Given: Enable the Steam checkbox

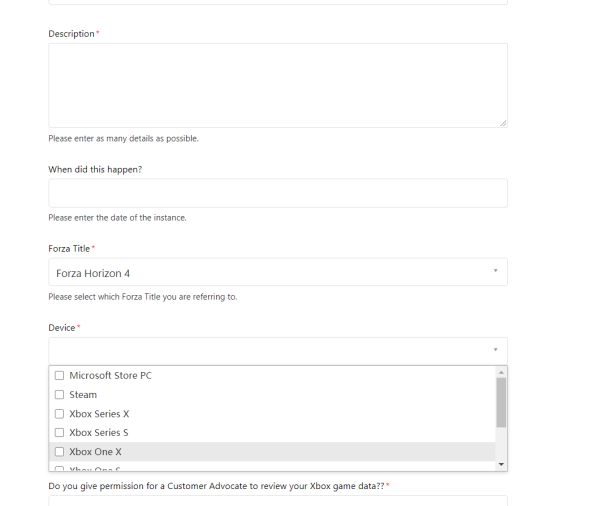Looking at the screenshot, I should [60, 395].
